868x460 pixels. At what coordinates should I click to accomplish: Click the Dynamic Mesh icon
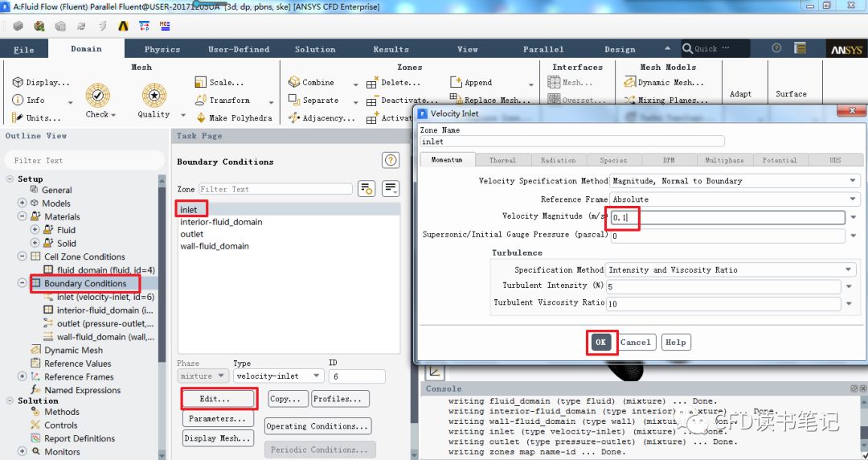(630, 82)
